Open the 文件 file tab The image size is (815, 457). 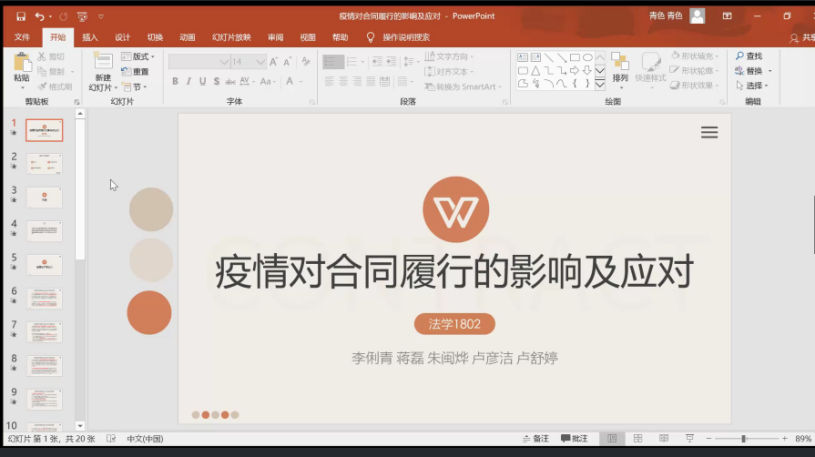pyautogui.click(x=22, y=37)
